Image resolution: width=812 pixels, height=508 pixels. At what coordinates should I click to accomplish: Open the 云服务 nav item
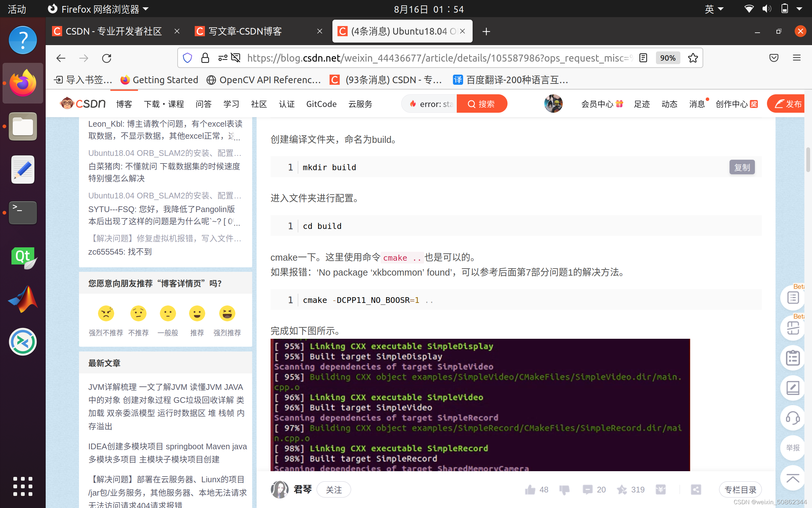coord(360,104)
